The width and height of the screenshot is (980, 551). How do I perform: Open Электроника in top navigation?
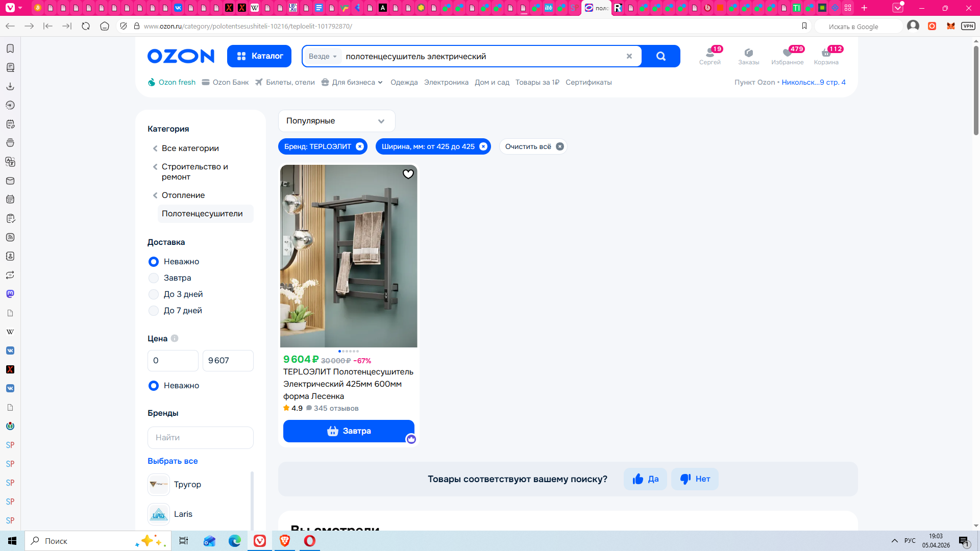[x=446, y=82]
